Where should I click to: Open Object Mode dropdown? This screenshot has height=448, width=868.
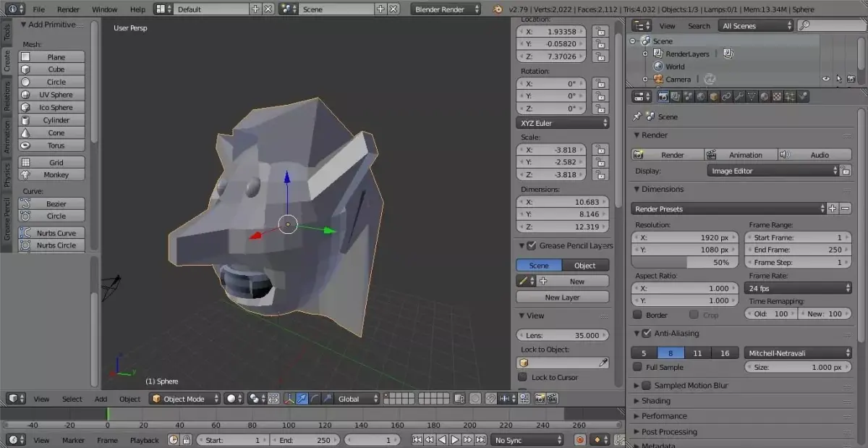click(x=184, y=399)
